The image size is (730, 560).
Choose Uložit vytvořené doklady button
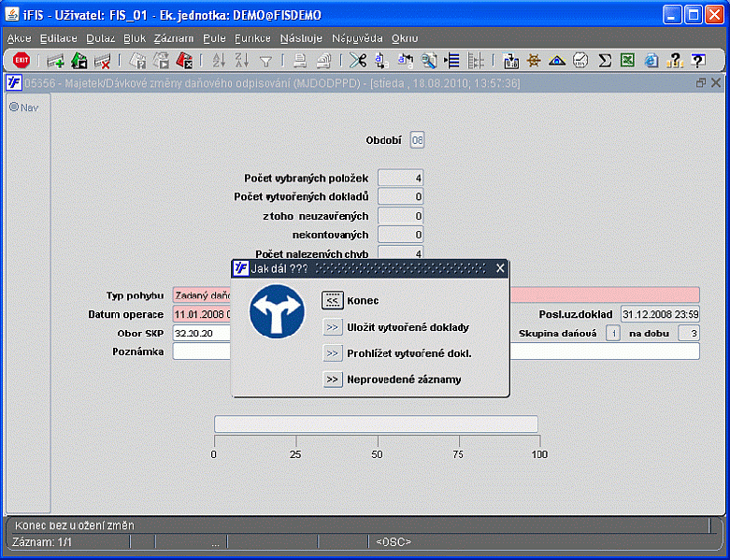(332, 327)
